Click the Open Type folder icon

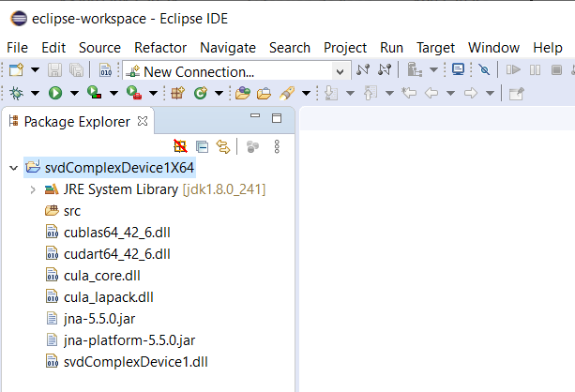(x=243, y=93)
